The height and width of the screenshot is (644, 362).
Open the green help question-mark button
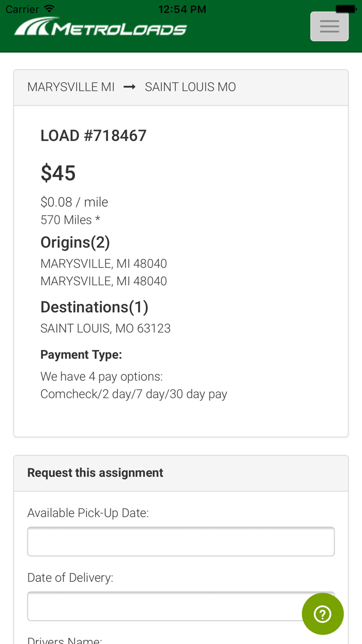tap(323, 614)
